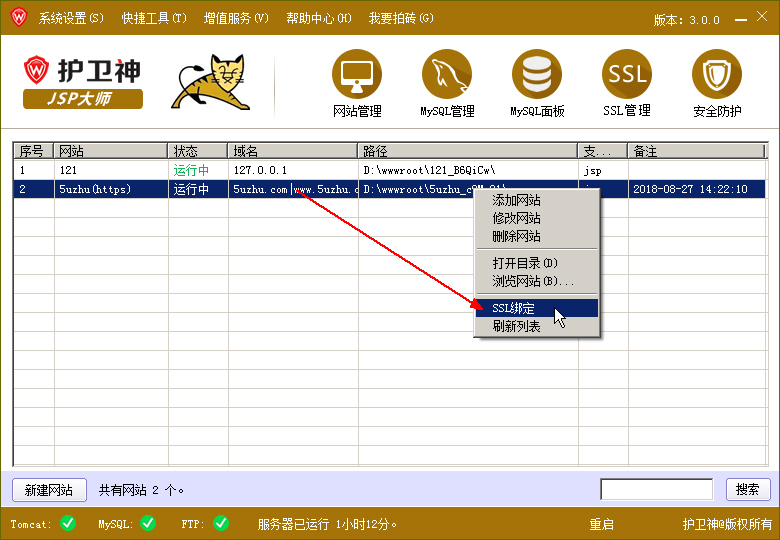
Task: Focus the search input field
Action: click(x=656, y=490)
